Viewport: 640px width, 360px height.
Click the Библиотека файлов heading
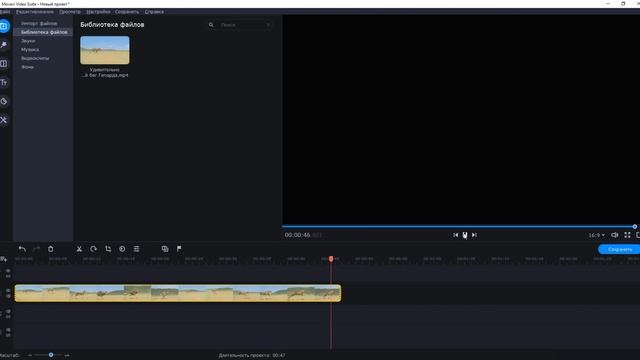pyautogui.click(x=112, y=24)
